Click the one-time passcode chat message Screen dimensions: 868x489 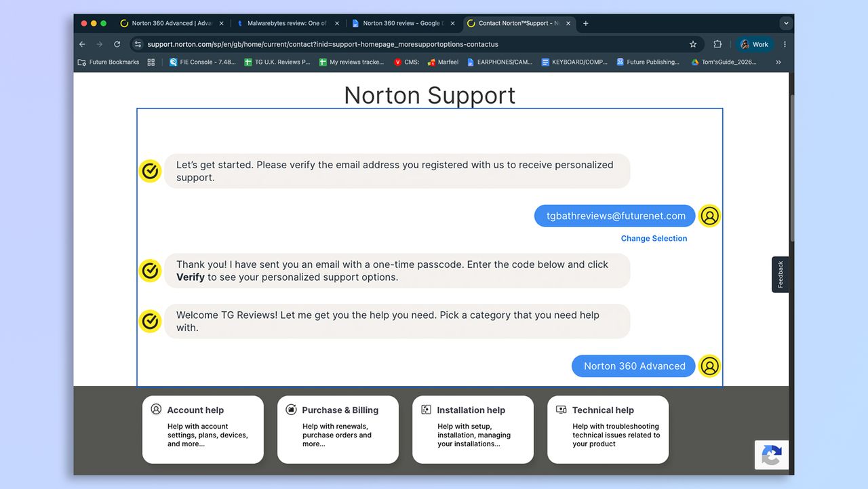[x=397, y=271]
